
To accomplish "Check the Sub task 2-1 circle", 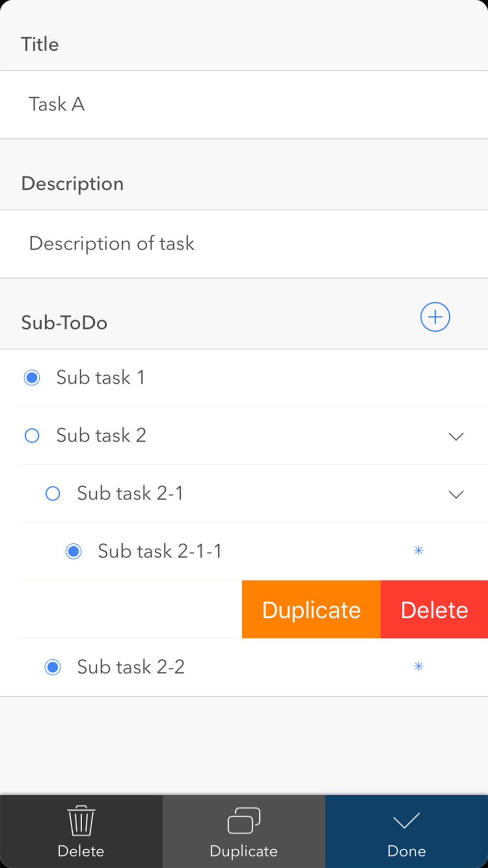I will coord(53,494).
